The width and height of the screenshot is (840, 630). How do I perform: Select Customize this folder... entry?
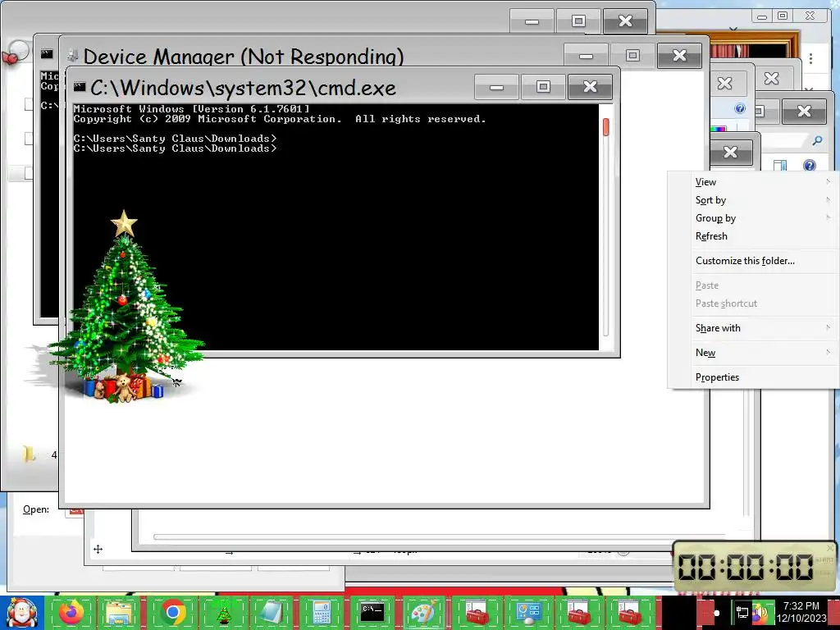point(755,261)
